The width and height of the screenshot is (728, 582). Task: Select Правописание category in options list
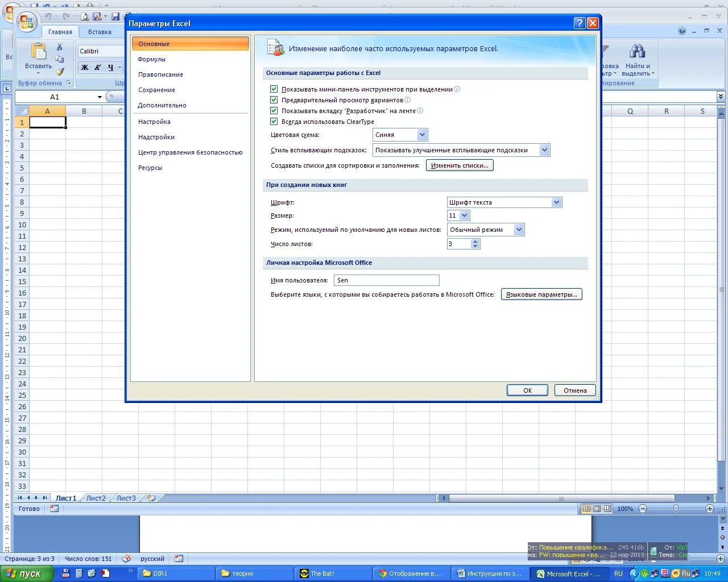[x=161, y=74]
